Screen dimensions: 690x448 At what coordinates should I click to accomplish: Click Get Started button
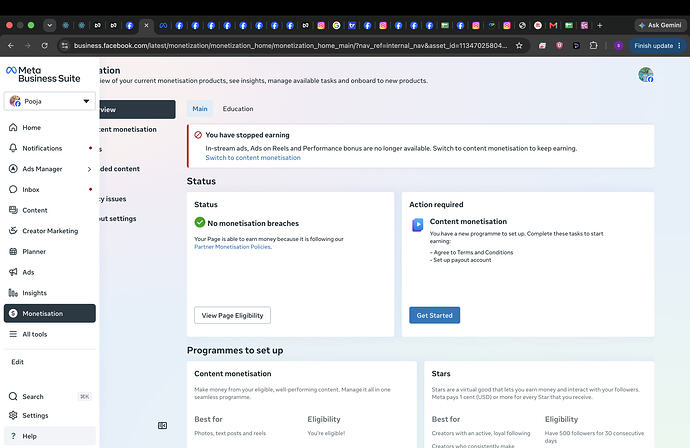coord(434,316)
